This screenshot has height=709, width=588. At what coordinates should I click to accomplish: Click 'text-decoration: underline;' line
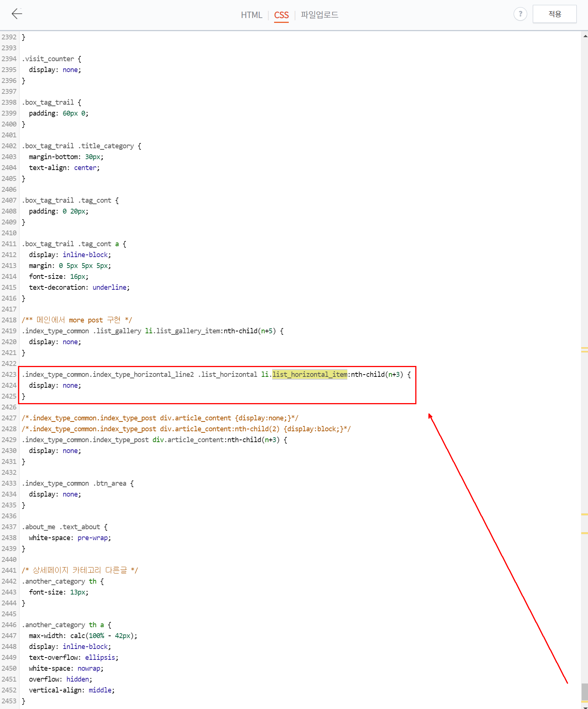(79, 288)
